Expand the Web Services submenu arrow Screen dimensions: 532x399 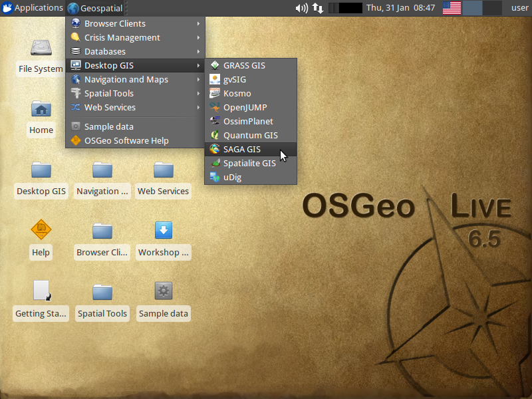(x=198, y=107)
